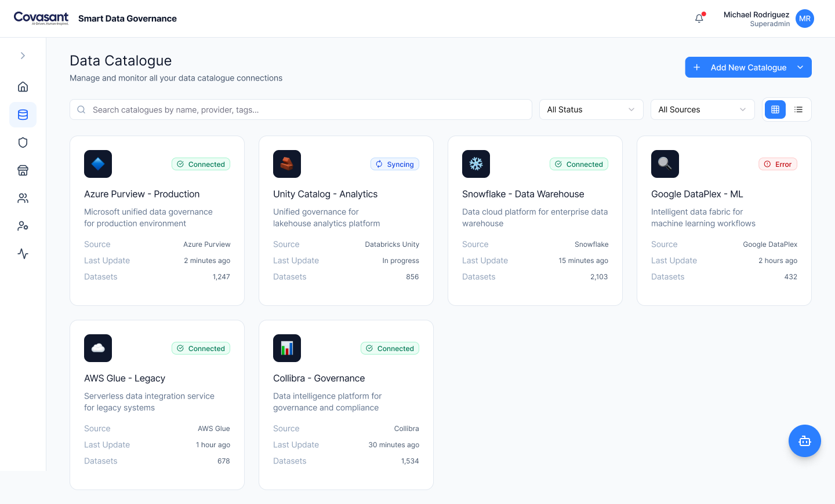Viewport: 835px width, 504px height.
Task: Open the Add New Catalogue dropdown arrow
Action: (x=800, y=67)
